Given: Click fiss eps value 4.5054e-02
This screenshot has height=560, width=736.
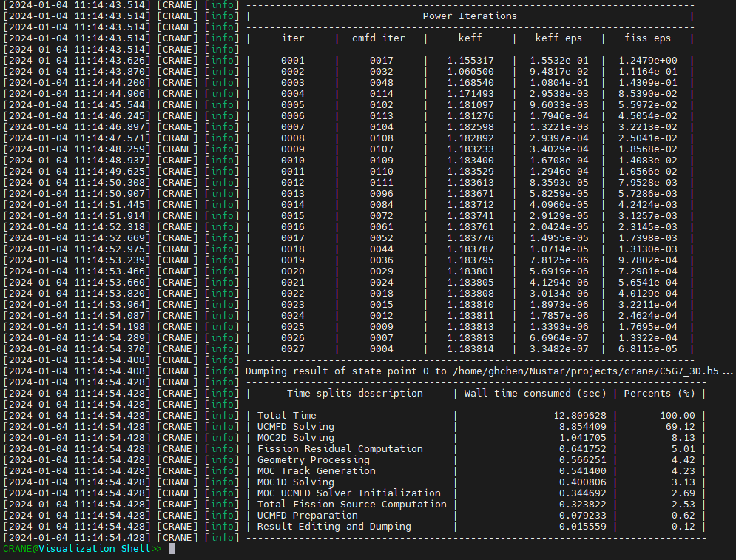Looking at the screenshot, I should [648, 116].
